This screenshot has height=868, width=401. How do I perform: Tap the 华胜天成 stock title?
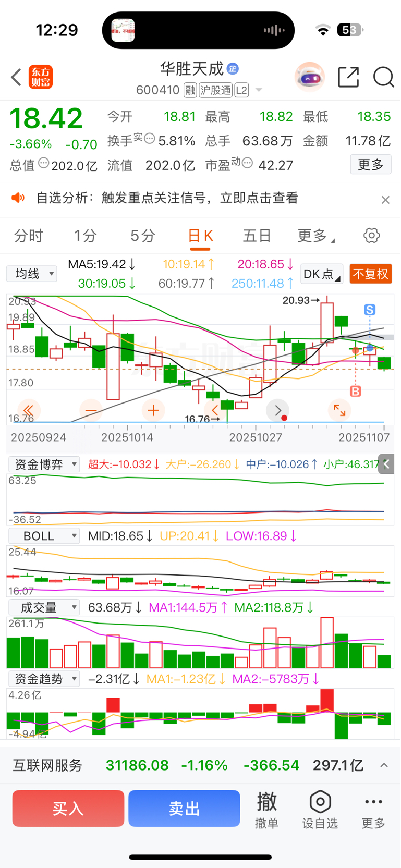coord(191,68)
